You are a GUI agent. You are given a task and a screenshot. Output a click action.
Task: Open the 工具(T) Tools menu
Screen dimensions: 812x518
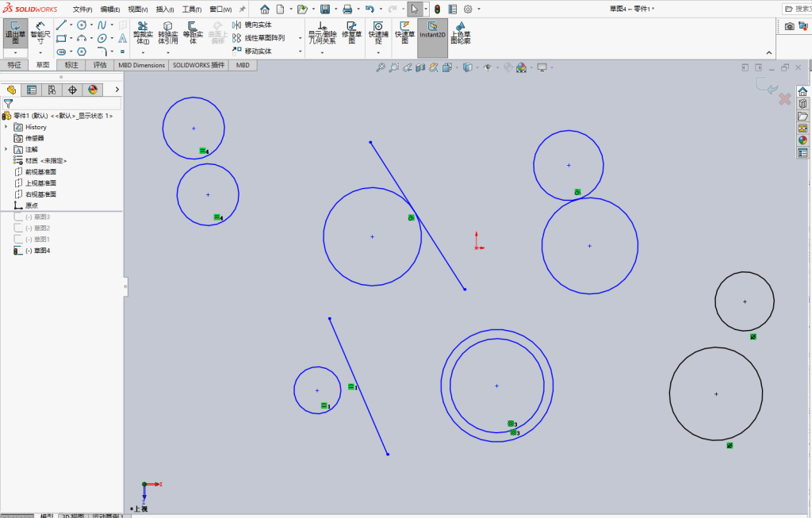pos(192,10)
